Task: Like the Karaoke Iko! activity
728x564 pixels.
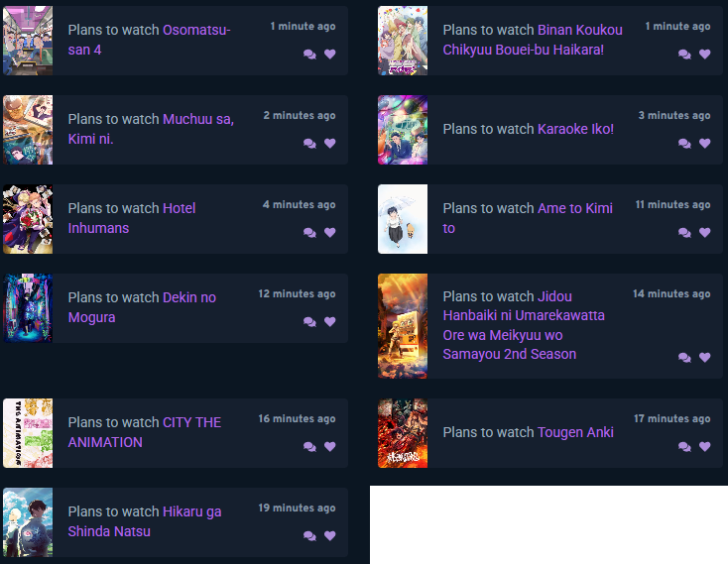Action: click(x=705, y=144)
